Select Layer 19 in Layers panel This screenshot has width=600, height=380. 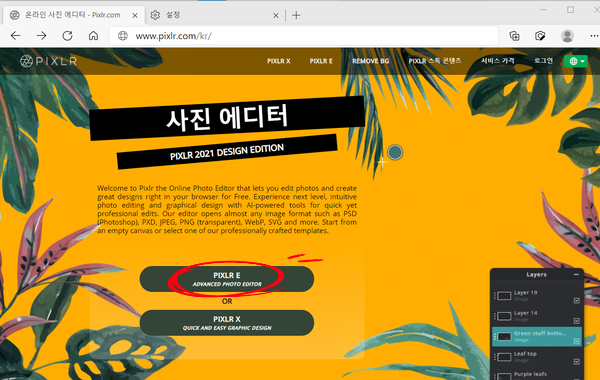pyautogui.click(x=537, y=296)
